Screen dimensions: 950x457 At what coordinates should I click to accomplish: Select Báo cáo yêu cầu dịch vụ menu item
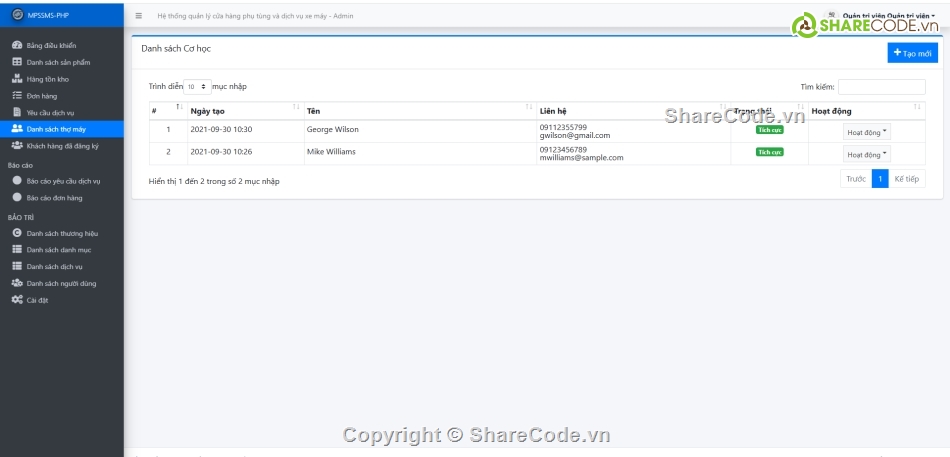point(63,181)
